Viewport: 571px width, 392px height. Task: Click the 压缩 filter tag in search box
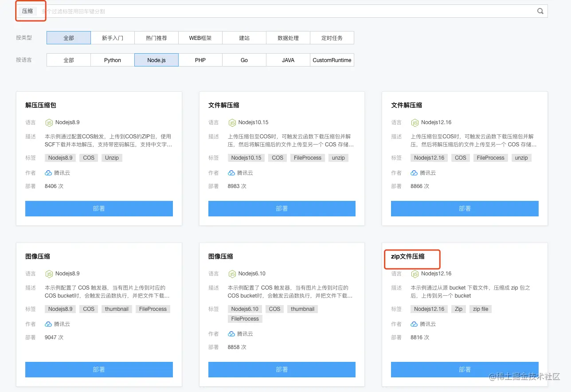(27, 11)
